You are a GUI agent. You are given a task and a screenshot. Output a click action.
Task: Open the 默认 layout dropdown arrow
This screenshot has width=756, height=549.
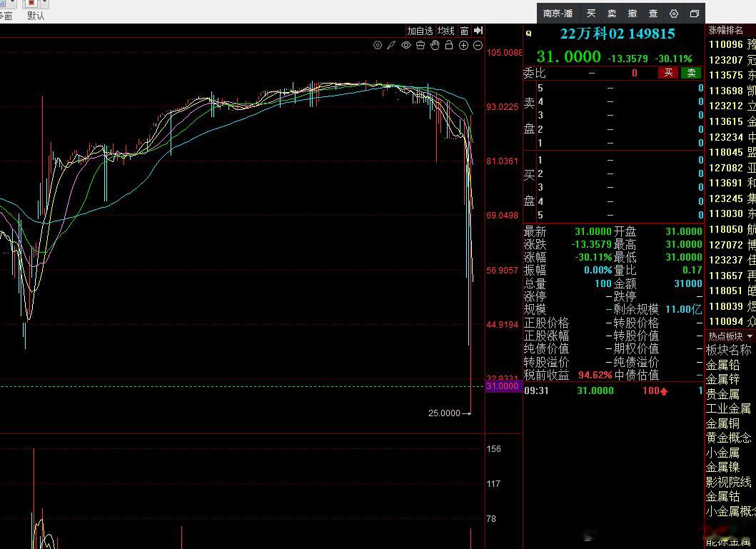click(x=44, y=4)
